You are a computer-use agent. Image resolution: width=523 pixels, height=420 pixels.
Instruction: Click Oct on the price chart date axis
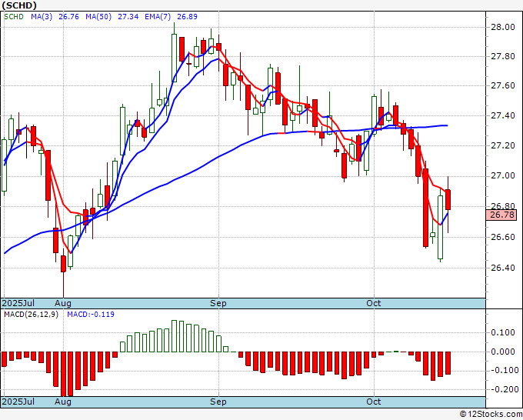point(373,303)
